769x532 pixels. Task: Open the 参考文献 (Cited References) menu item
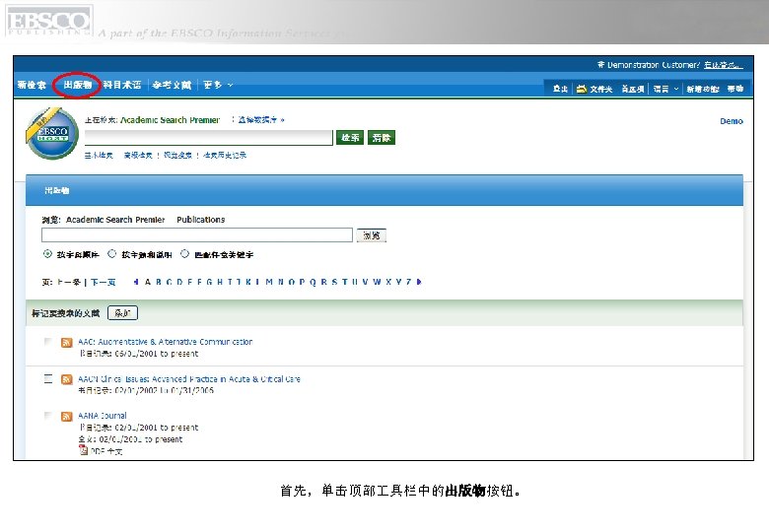pos(172,85)
